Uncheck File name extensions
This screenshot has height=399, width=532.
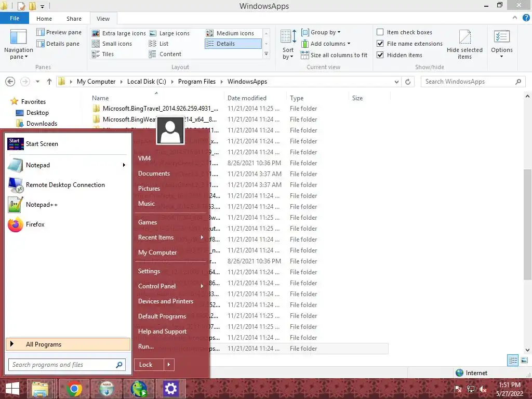point(380,44)
